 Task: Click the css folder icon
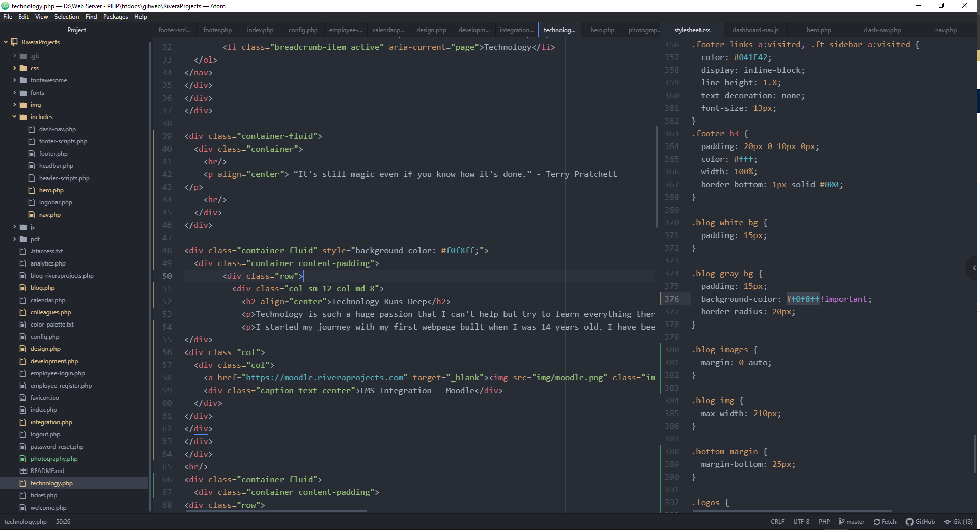(23, 68)
